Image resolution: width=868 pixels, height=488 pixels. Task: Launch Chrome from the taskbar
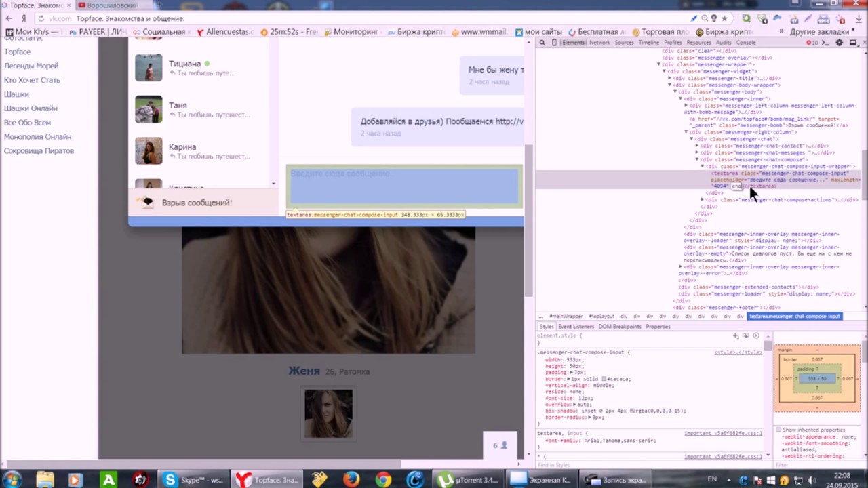click(x=383, y=479)
